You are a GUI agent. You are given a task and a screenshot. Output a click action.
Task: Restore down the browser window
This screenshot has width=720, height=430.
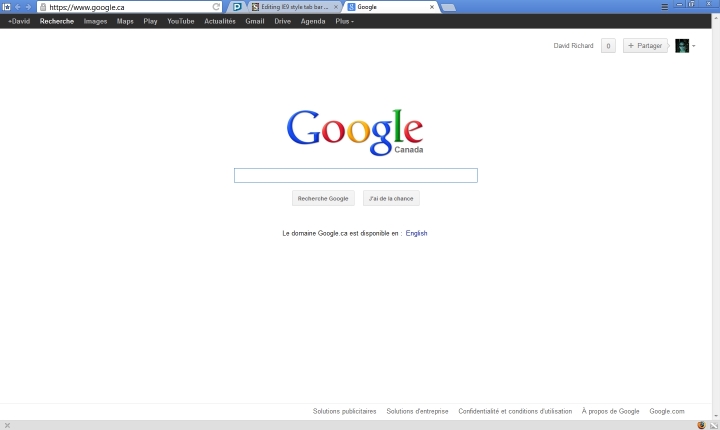(x=692, y=4)
